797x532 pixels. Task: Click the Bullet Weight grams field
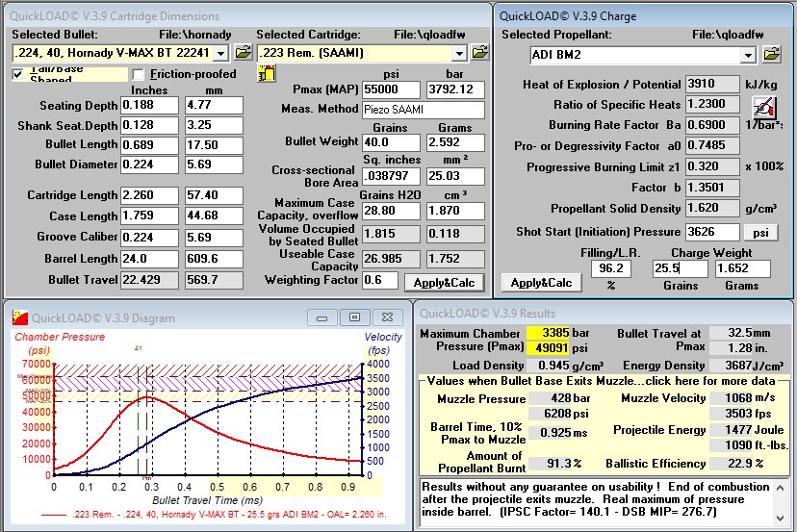455,142
